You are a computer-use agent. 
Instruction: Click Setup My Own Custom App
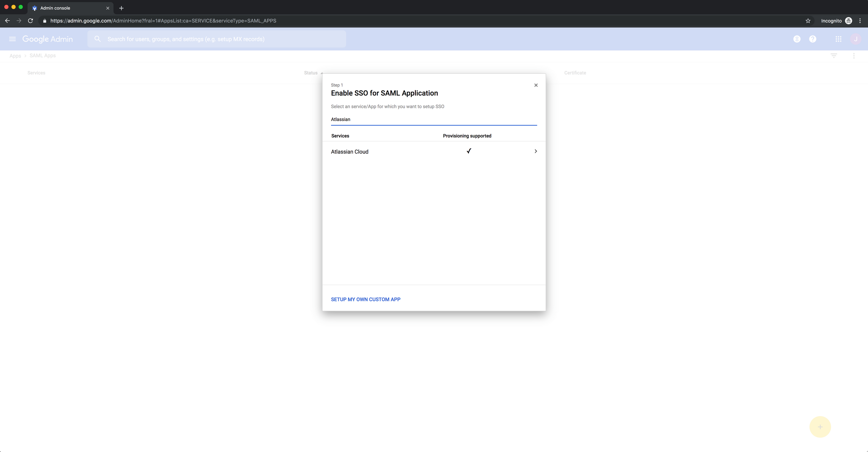click(366, 299)
